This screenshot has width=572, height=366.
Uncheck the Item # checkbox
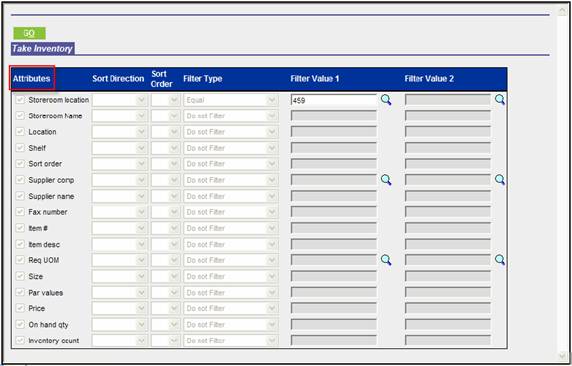(x=20, y=228)
